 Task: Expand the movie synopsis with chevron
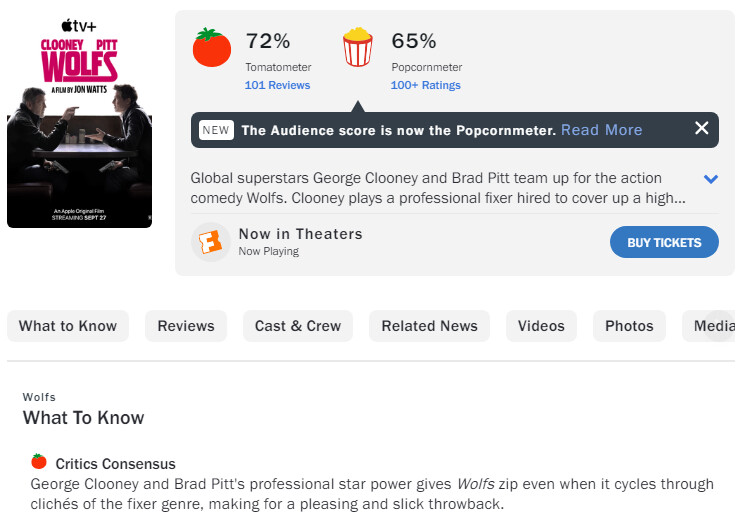(711, 179)
